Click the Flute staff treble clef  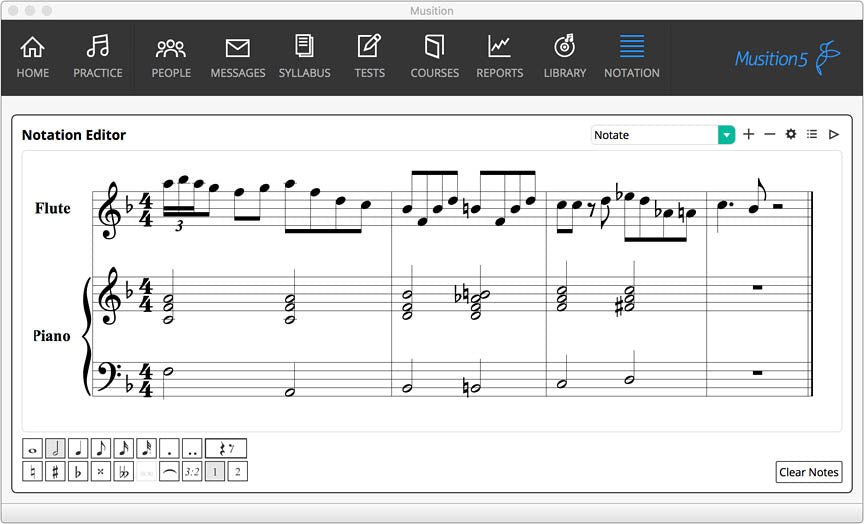(108, 210)
